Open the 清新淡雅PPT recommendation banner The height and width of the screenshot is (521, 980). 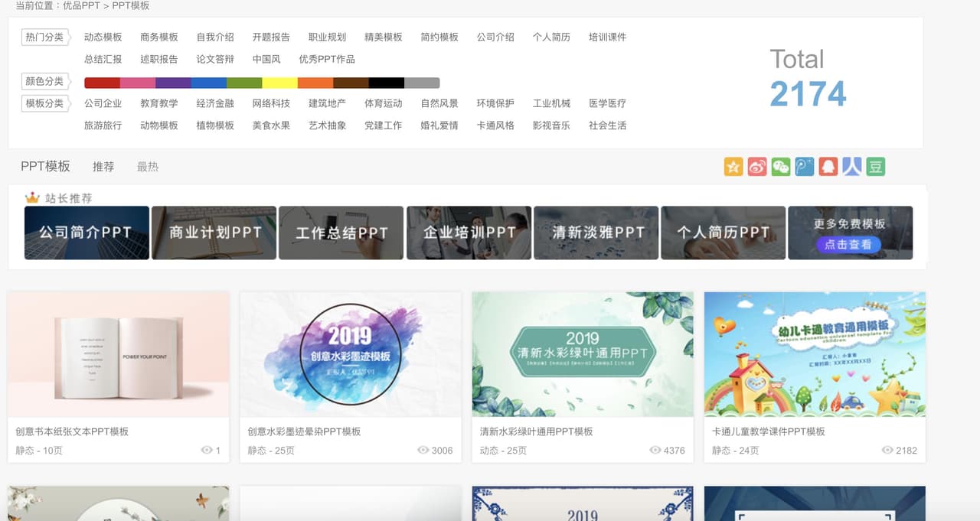click(596, 233)
